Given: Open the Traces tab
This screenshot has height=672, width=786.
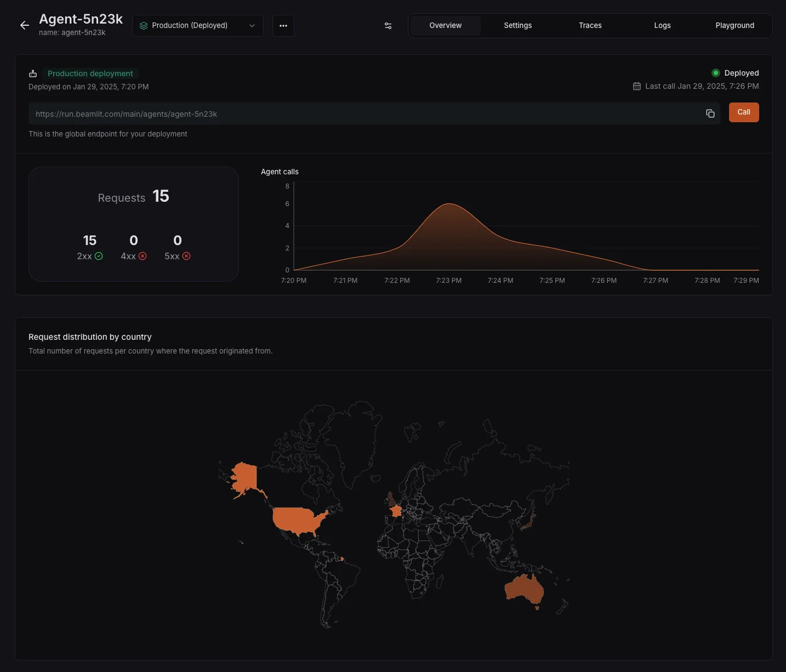Looking at the screenshot, I should pyautogui.click(x=590, y=25).
